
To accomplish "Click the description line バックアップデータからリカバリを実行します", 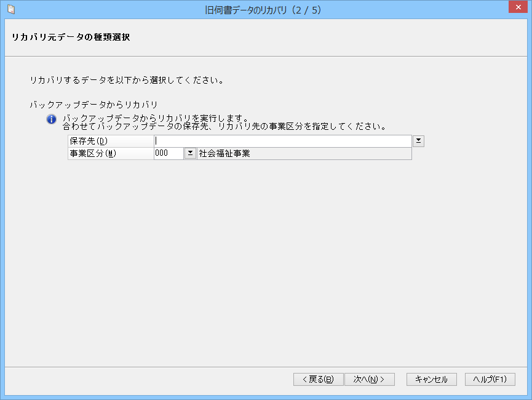I will pos(156,118).
